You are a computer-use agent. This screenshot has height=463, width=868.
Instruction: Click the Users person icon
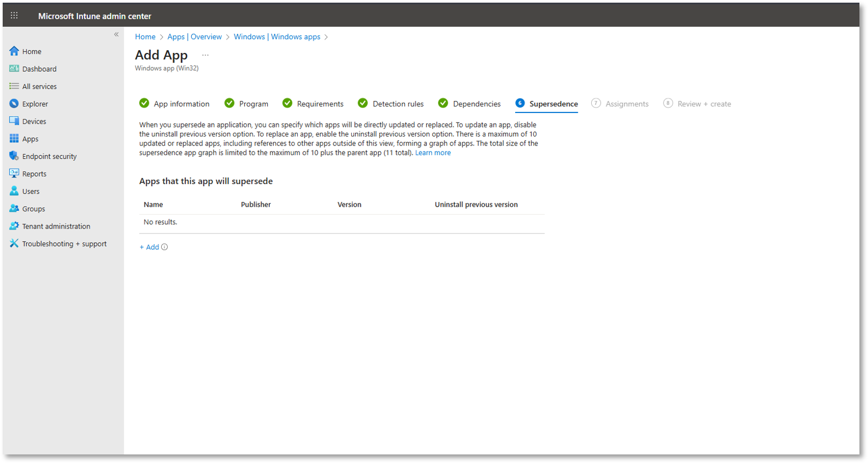pyautogui.click(x=14, y=191)
